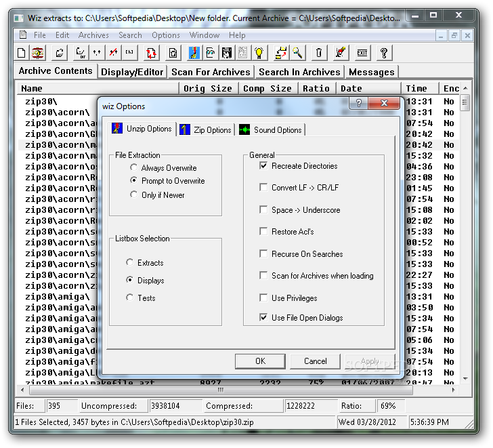Select the zip30\amiga\ list row
Viewport: 493px width, 448px height.
57,296
